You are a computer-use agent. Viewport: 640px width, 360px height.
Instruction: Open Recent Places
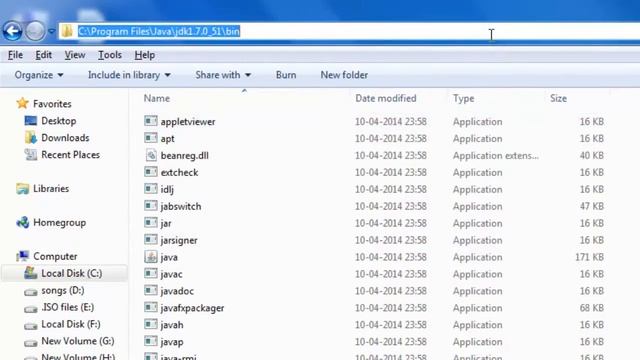(x=70, y=155)
